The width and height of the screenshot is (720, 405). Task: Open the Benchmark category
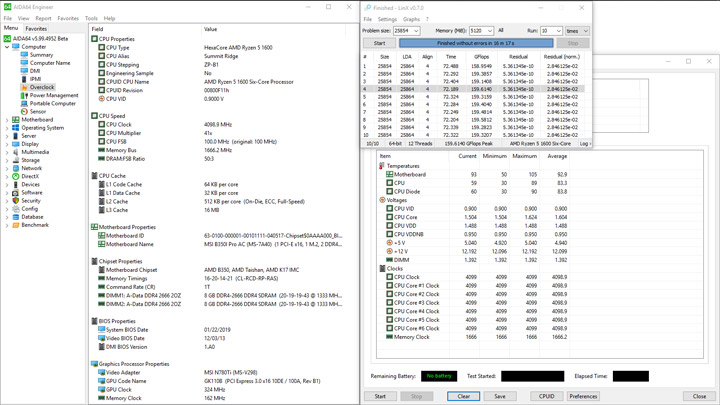point(35,225)
